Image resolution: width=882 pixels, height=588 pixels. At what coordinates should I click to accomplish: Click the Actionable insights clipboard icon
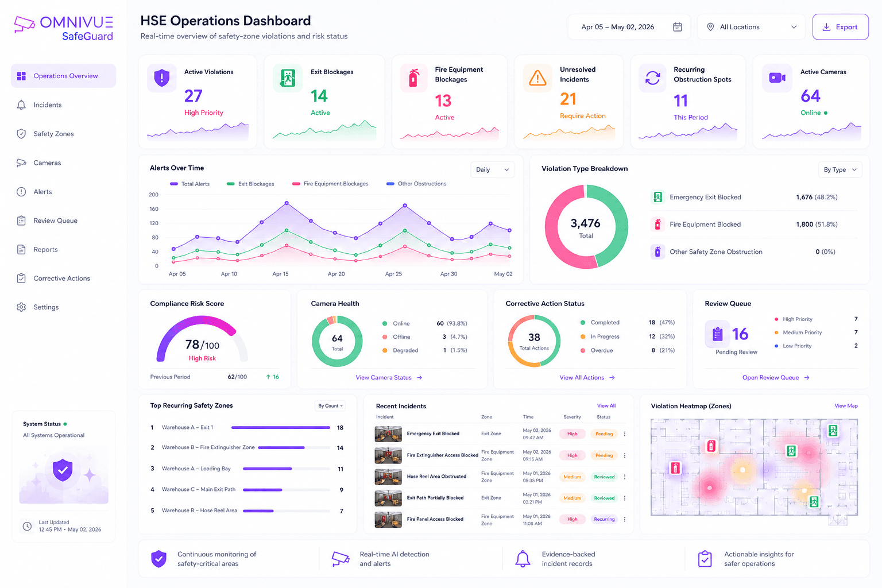click(x=705, y=559)
